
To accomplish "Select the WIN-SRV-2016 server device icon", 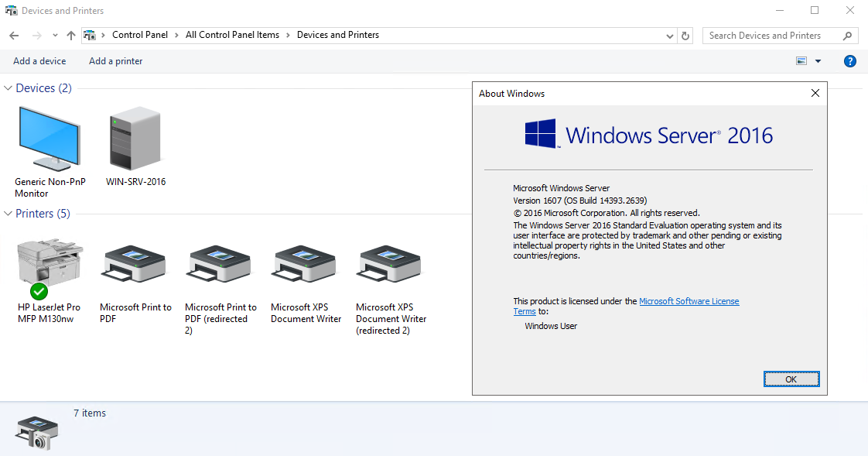I will click(135, 138).
